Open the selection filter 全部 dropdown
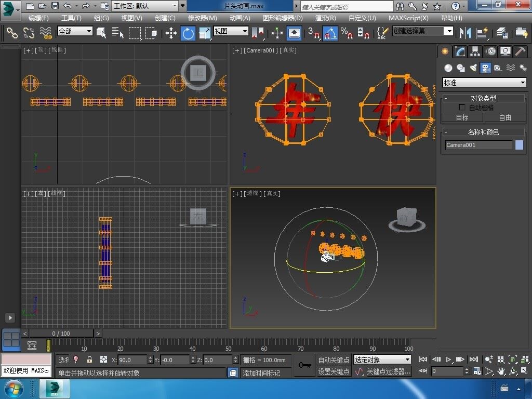The width and height of the screenshot is (532, 399). (x=75, y=31)
